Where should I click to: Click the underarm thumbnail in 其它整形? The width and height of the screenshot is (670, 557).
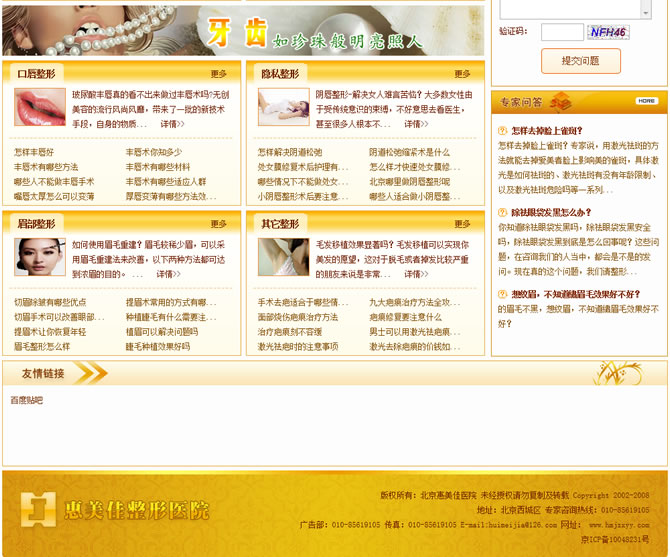tap(283, 257)
